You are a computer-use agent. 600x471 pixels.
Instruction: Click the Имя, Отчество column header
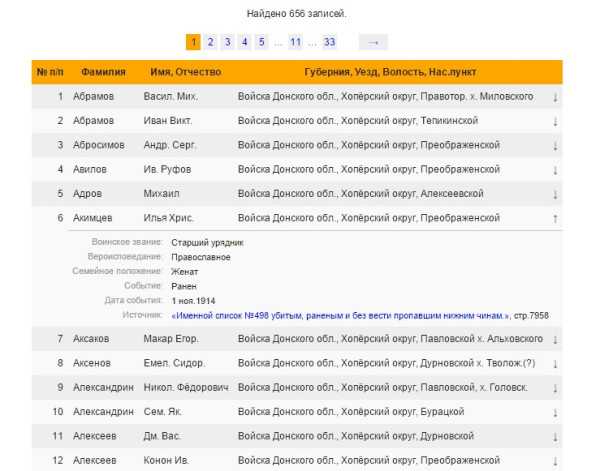tap(186, 72)
